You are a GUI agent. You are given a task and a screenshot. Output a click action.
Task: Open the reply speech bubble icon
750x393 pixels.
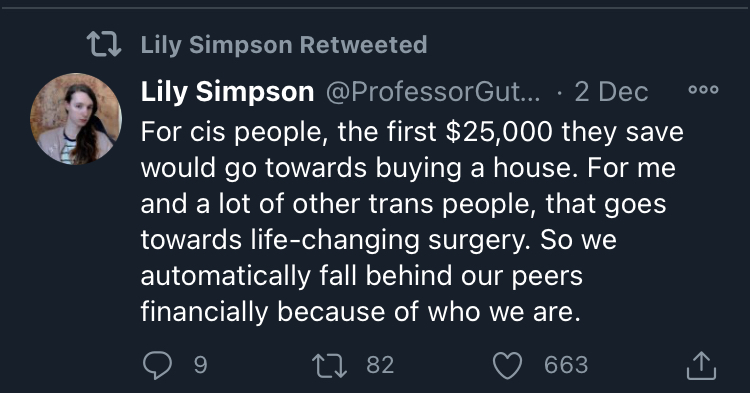[157, 365]
